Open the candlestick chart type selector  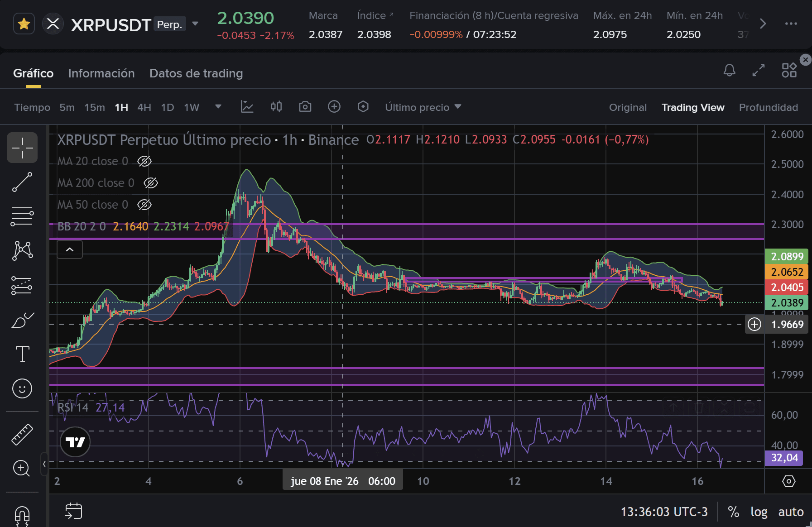point(276,107)
